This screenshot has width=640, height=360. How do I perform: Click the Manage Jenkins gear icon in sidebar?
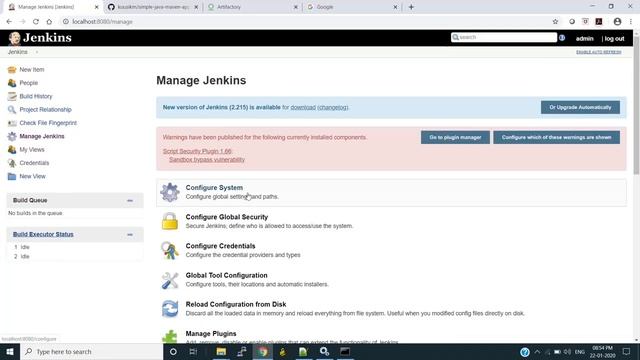[12, 136]
